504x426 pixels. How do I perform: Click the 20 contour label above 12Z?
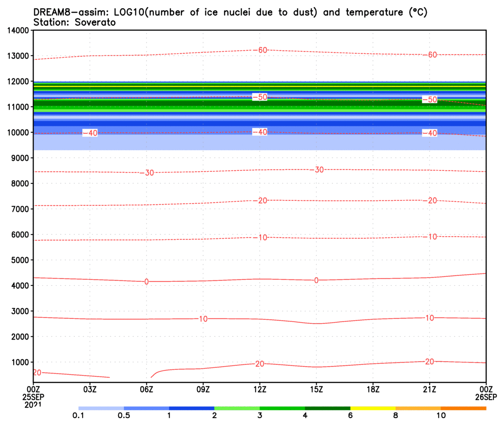coord(260,364)
